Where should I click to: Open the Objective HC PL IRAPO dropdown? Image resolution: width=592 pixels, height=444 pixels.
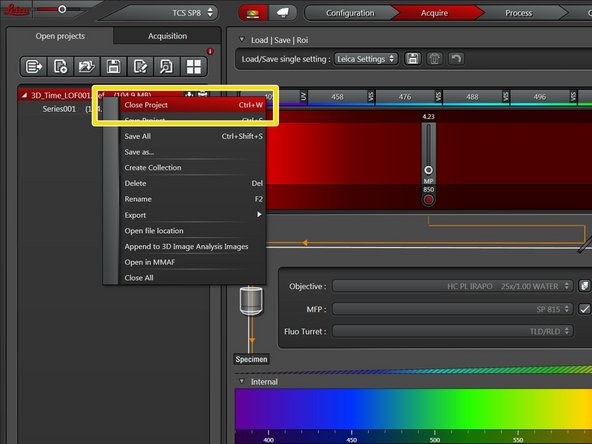(452, 286)
